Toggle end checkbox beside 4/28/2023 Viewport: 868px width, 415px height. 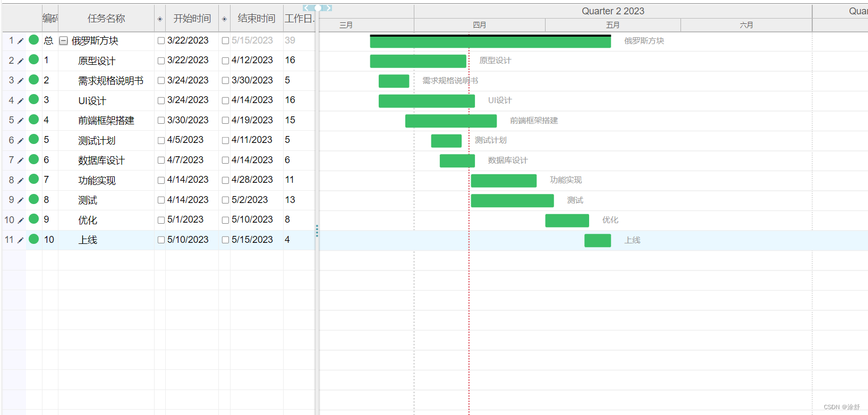[225, 181]
